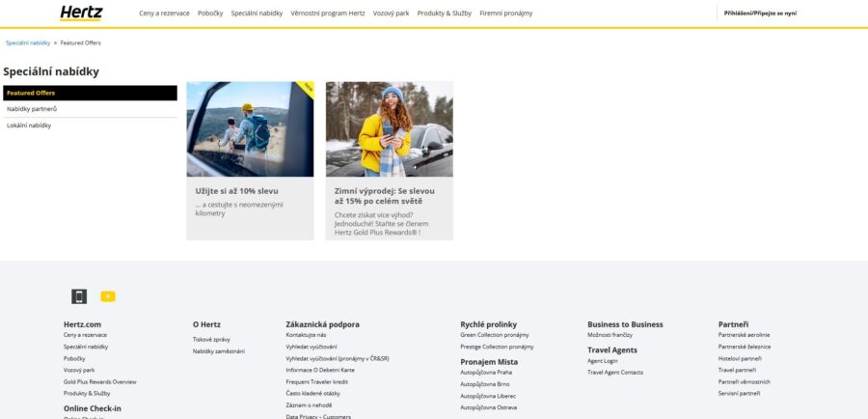868x419 pixels.
Task: Open Ceny a rezervace in top menu
Action: point(164,14)
